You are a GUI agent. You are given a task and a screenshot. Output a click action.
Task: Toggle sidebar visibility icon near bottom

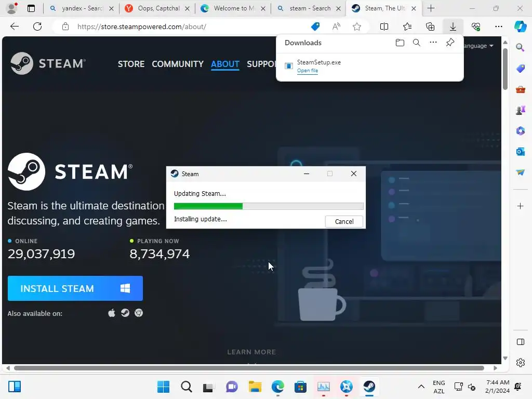coord(520,342)
